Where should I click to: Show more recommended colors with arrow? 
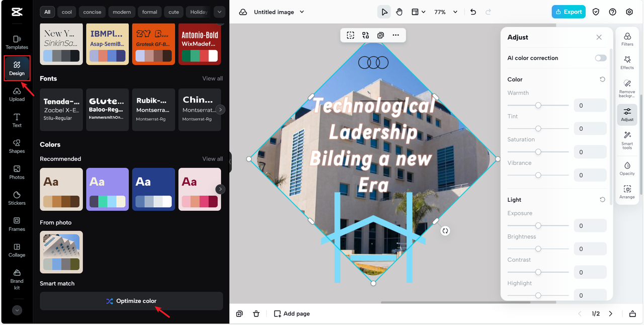pyautogui.click(x=220, y=189)
